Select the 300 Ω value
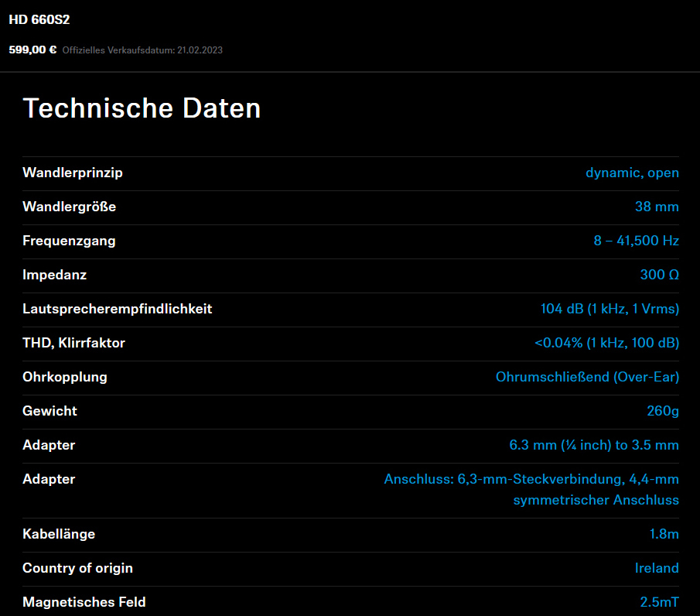This screenshot has height=616, width=700. (659, 275)
